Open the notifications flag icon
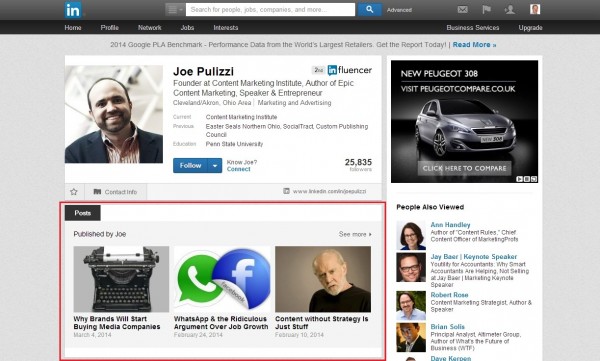This screenshot has height=361, width=600. coord(486,10)
